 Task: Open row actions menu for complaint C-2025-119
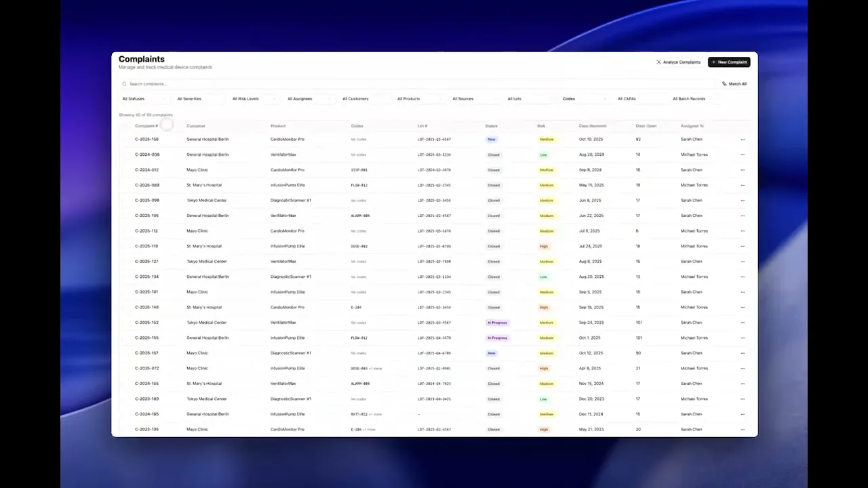(743, 246)
